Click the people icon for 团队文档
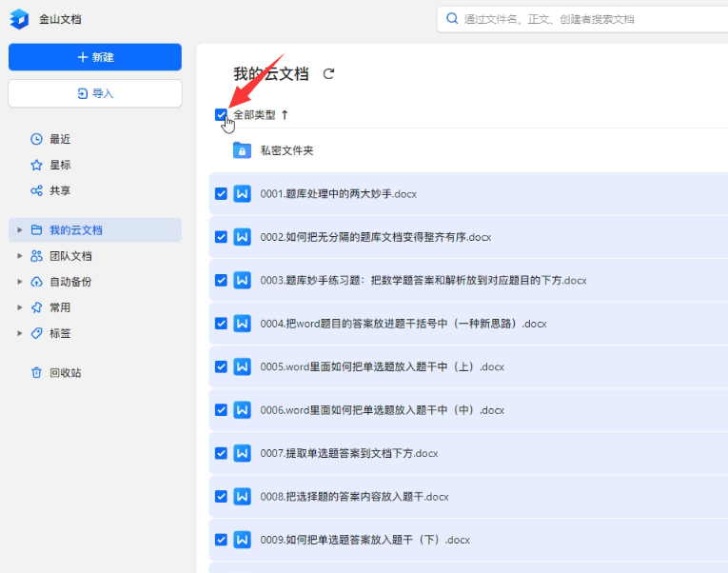Viewport: 728px width, 573px height. click(36, 256)
